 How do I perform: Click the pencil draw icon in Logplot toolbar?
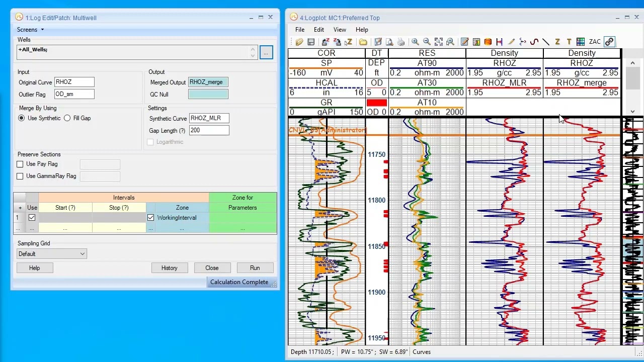pos(511,42)
